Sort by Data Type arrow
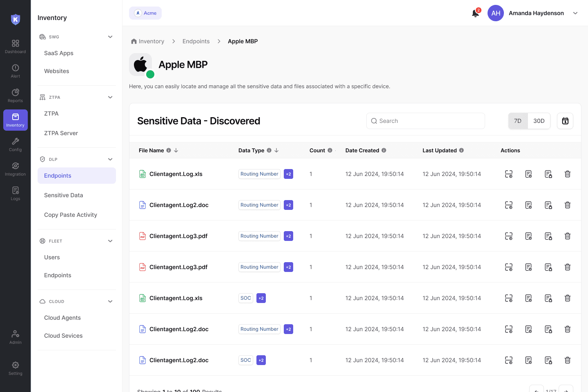Screen dimensions: 588x392 [276, 150]
